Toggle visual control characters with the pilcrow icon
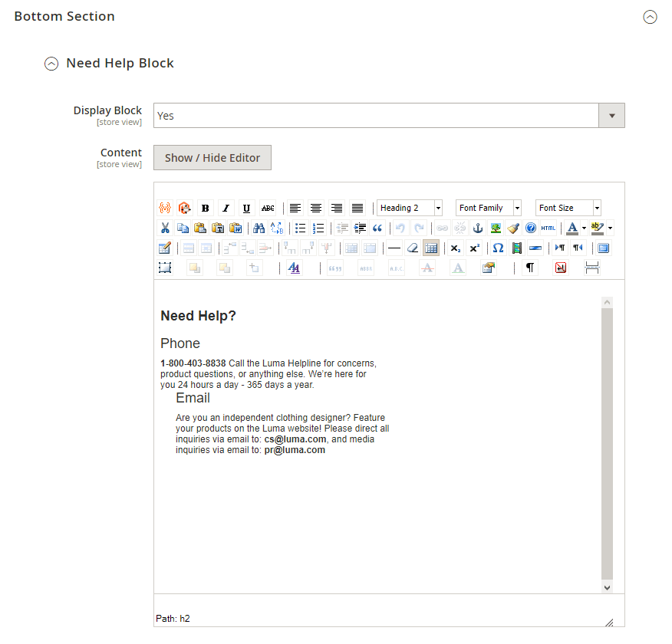This screenshot has width=672, height=644. tap(530, 268)
